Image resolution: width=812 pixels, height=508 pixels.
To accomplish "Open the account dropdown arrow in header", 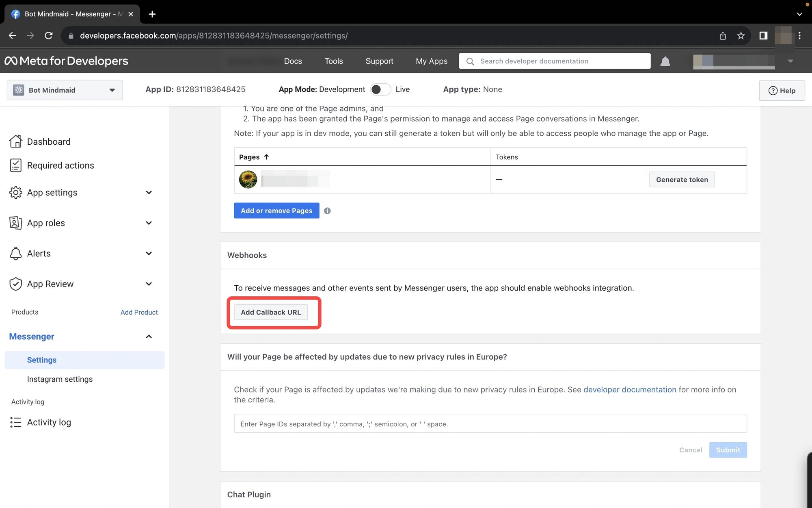I will click(790, 61).
